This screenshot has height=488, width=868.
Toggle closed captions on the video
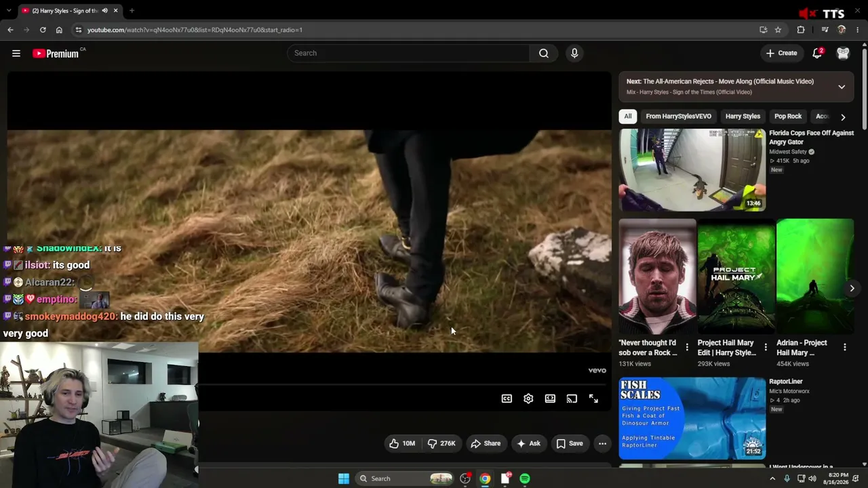tap(507, 399)
